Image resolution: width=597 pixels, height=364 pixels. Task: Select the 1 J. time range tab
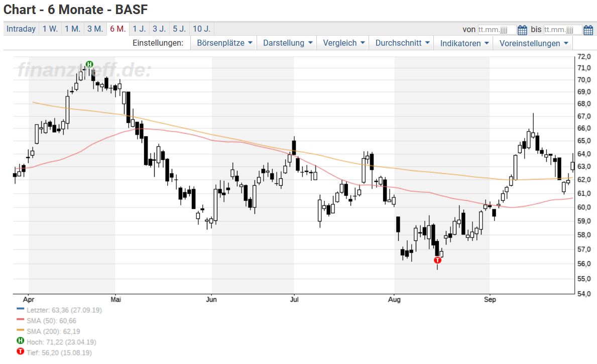(x=140, y=29)
